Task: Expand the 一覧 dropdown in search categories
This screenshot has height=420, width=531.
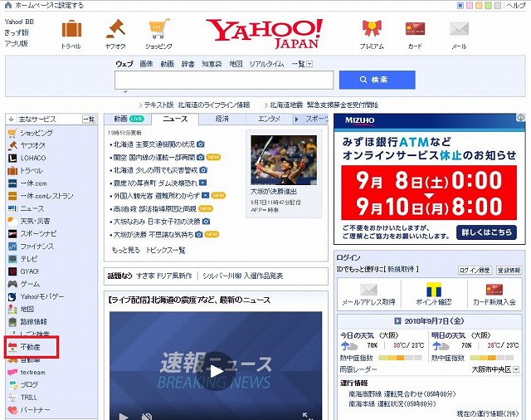Action: pyautogui.click(x=309, y=64)
